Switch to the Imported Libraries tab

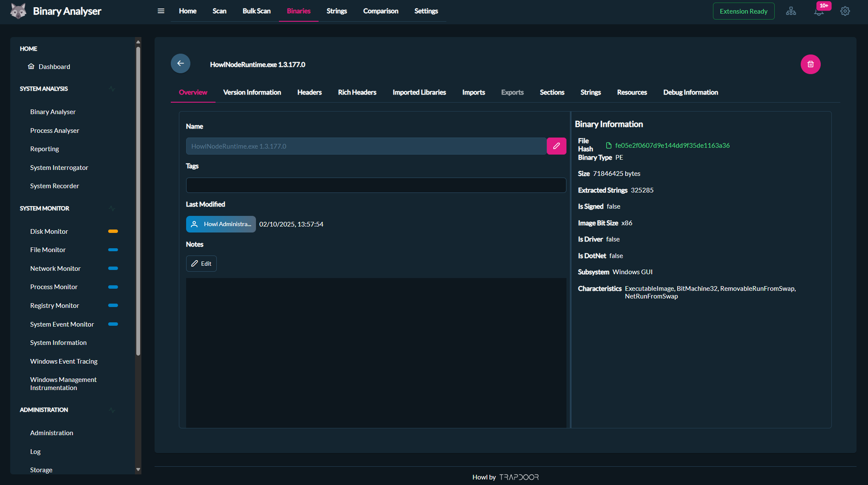click(x=419, y=92)
